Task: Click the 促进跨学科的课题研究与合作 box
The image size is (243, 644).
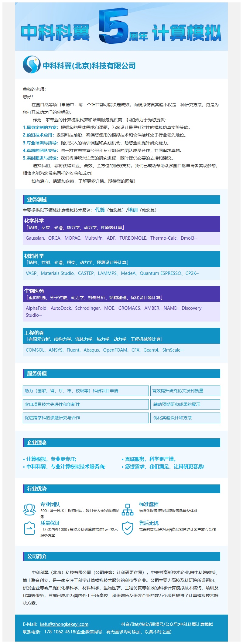Action: point(86,418)
